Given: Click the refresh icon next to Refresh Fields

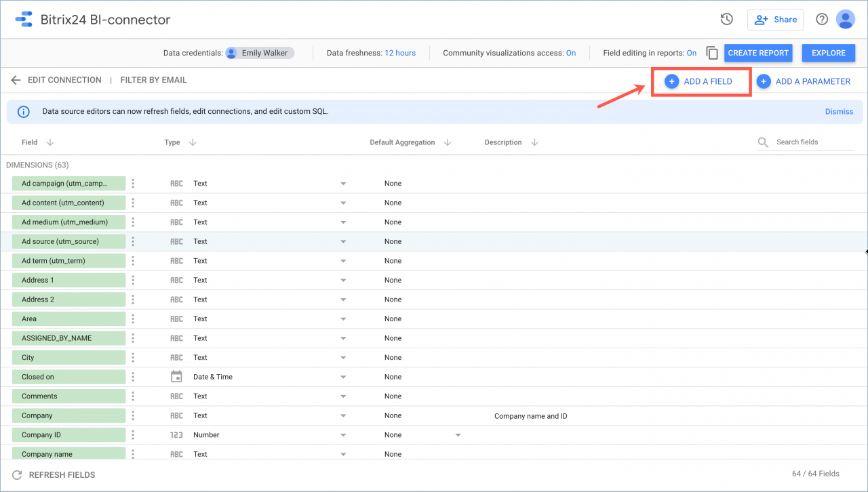Looking at the screenshot, I should coord(16,474).
